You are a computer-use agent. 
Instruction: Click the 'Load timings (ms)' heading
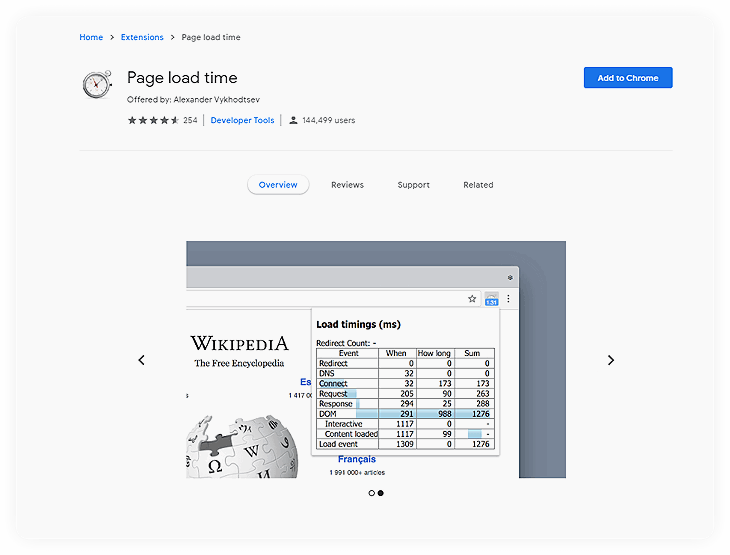click(358, 325)
